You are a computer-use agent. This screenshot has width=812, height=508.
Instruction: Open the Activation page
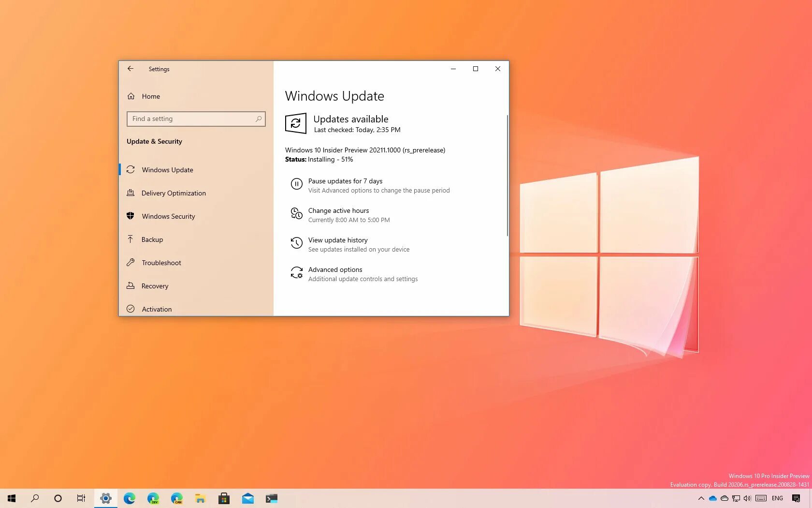(x=196, y=309)
